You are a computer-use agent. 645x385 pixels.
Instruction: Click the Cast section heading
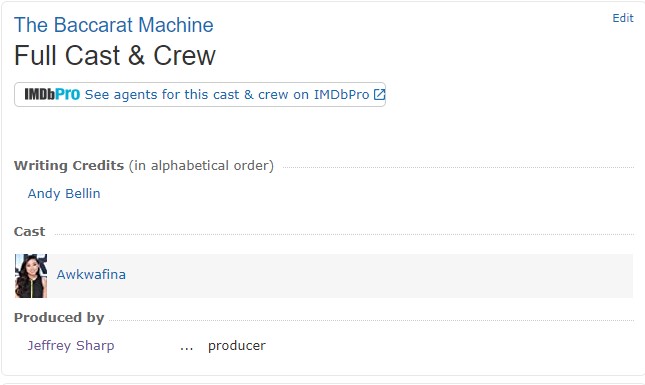coord(29,232)
